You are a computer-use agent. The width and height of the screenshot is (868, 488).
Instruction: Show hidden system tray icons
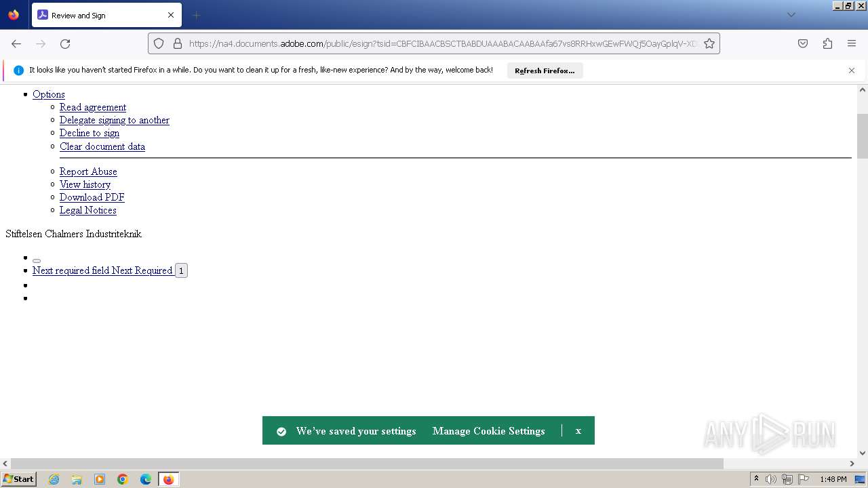(756, 479)
